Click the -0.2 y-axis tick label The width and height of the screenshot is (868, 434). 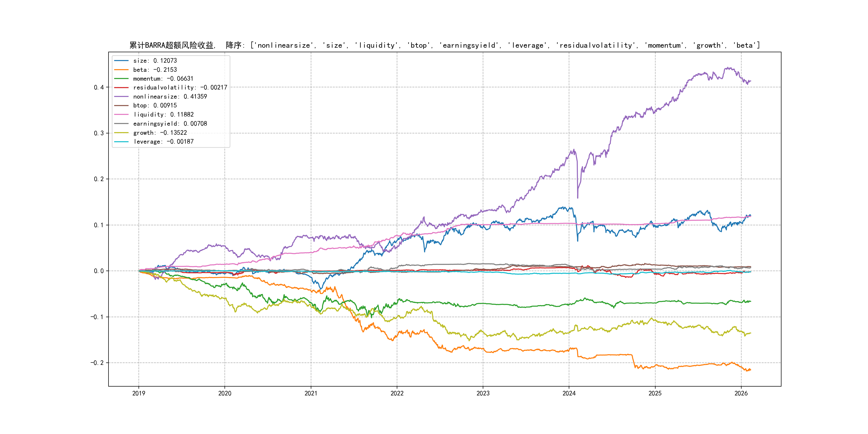pyautogui.click(x=97, y=363)
